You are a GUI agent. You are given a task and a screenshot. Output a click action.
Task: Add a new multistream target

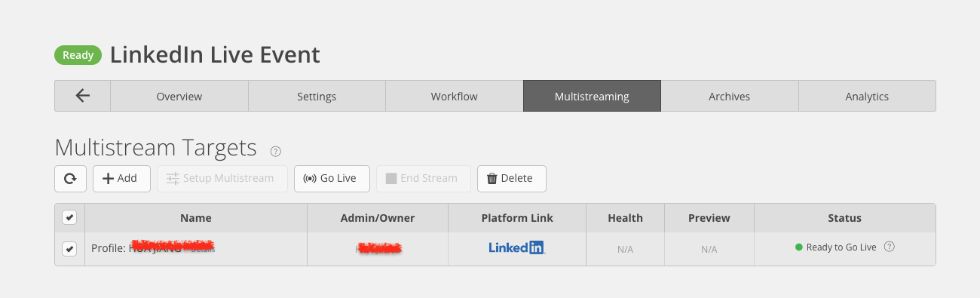(x=121, y=178)
